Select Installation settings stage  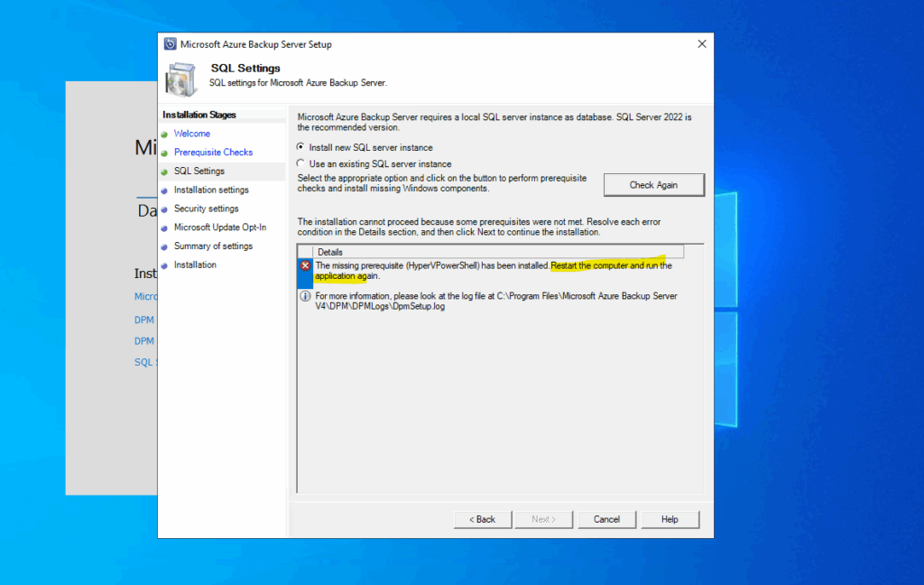pyautogui.click(x=211, y=190)
